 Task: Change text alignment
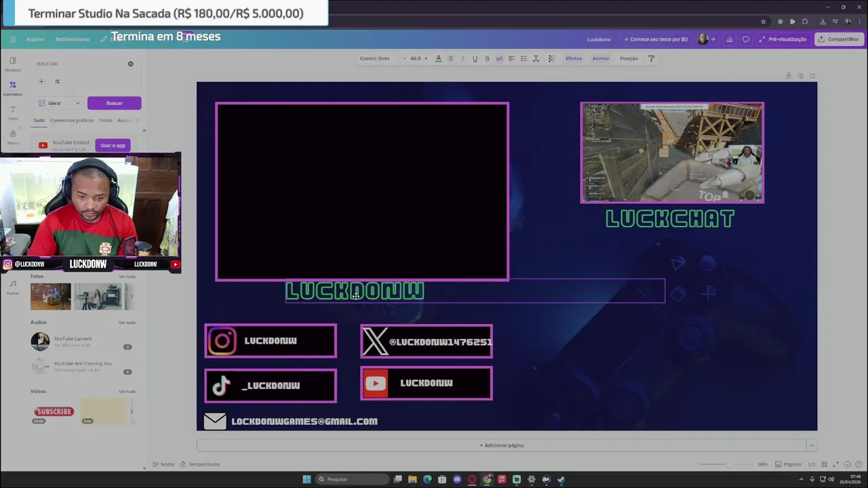tap(511, 58)
